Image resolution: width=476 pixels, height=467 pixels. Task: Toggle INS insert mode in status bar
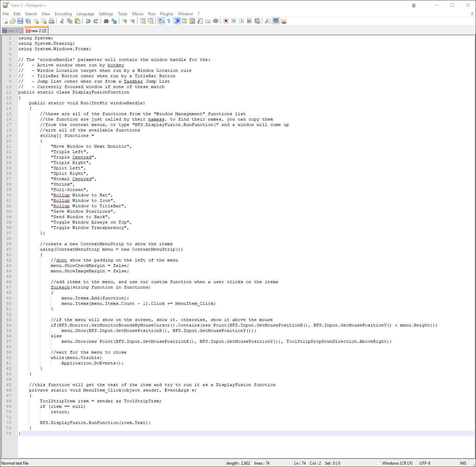point(463,463)
